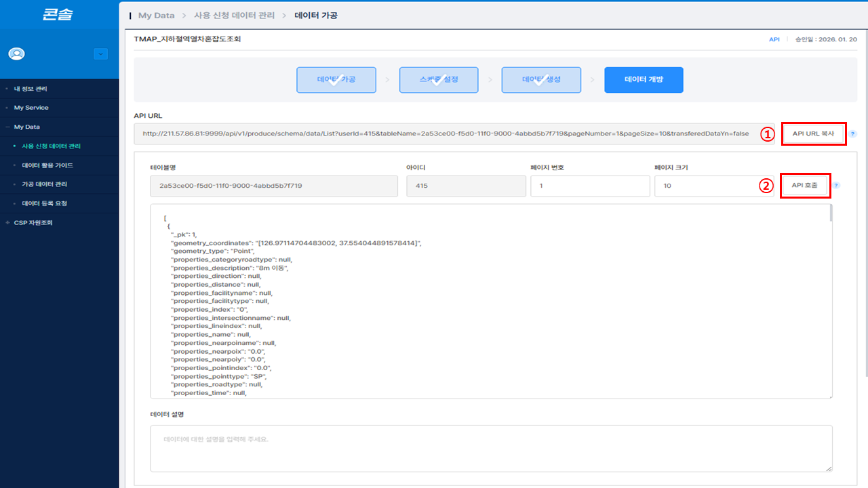868x488 pixels.
Task: Go to 가공 데이터 관리 page
Action: 45,184
